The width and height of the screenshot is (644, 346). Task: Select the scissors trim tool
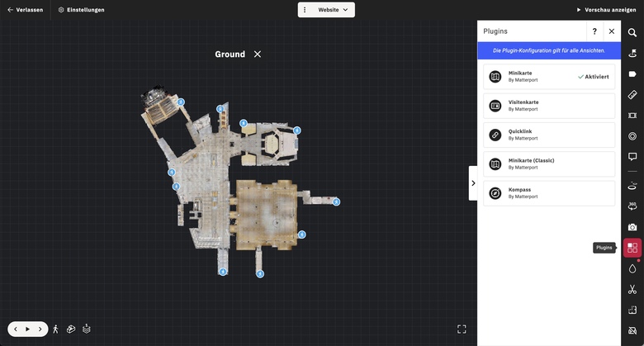click(632, 289)
